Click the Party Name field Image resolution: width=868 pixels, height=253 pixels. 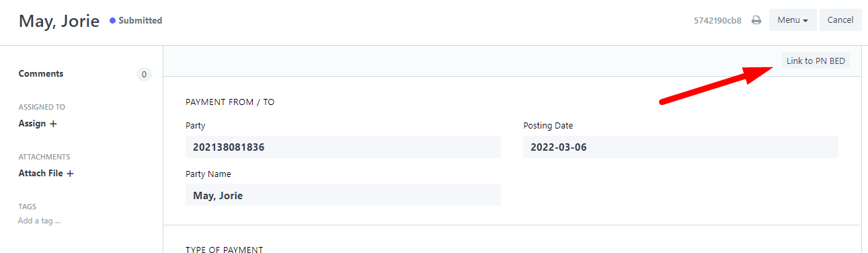pyautogui.click(x=343, y=195)
